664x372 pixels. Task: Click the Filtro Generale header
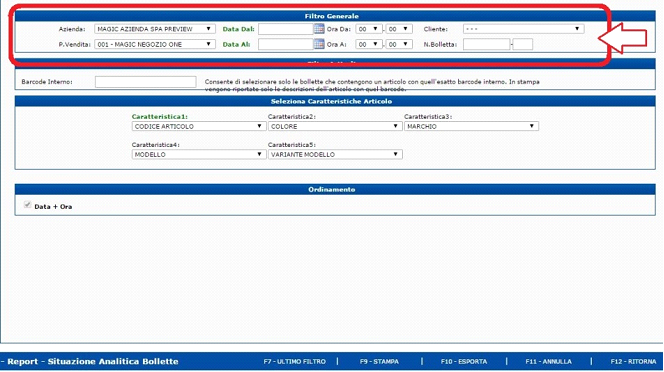[x=332, y=16]
